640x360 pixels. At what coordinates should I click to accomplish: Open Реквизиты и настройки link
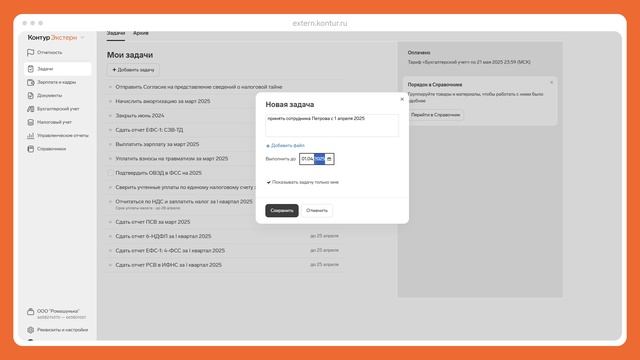pos(62,330)
